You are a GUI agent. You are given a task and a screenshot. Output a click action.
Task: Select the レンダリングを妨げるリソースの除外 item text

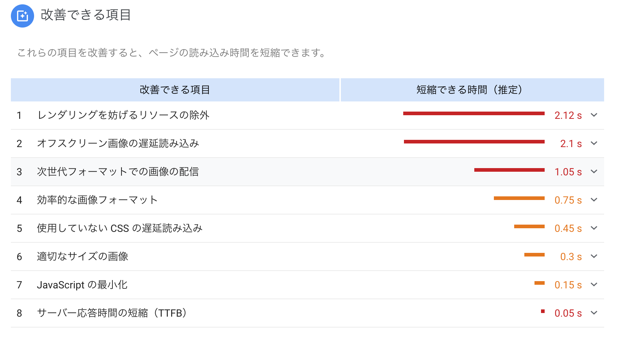coord(123,115)
